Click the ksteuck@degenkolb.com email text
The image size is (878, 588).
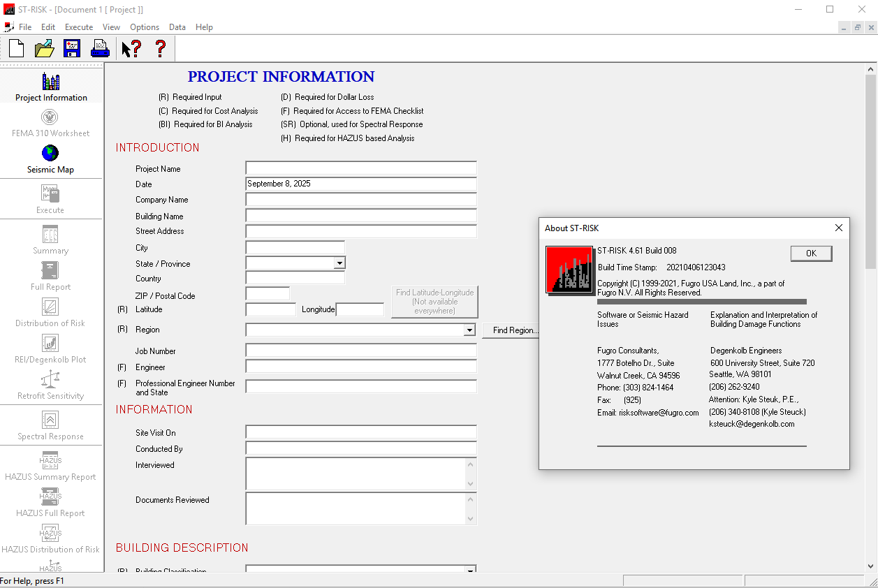pyautogui.click(x=752, y=424)
